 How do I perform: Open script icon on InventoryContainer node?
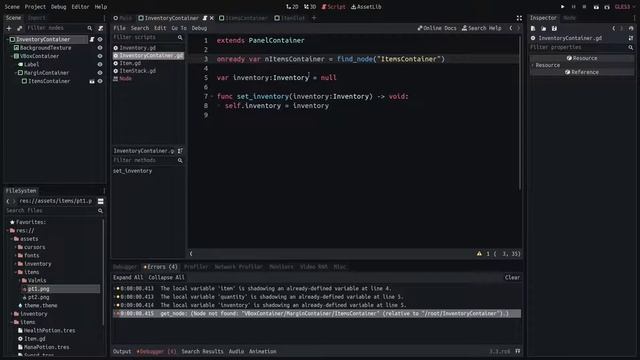[x=92, y=40]
